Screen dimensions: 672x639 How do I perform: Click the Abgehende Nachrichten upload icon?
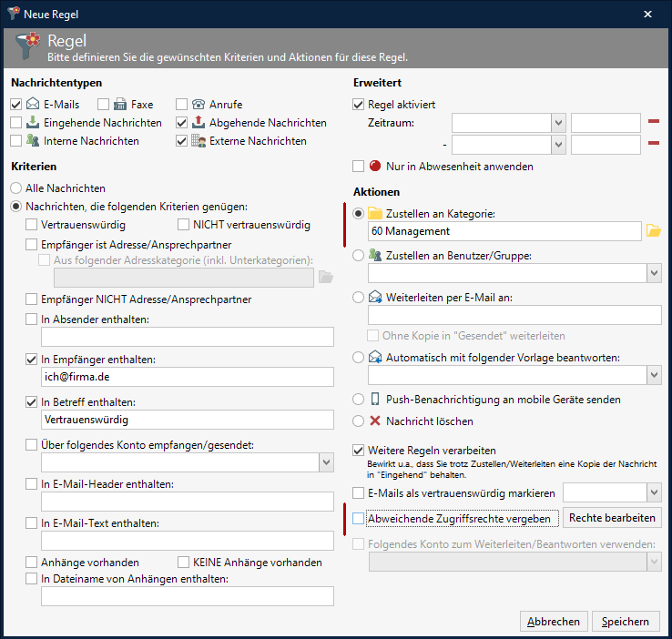point(198,123)
